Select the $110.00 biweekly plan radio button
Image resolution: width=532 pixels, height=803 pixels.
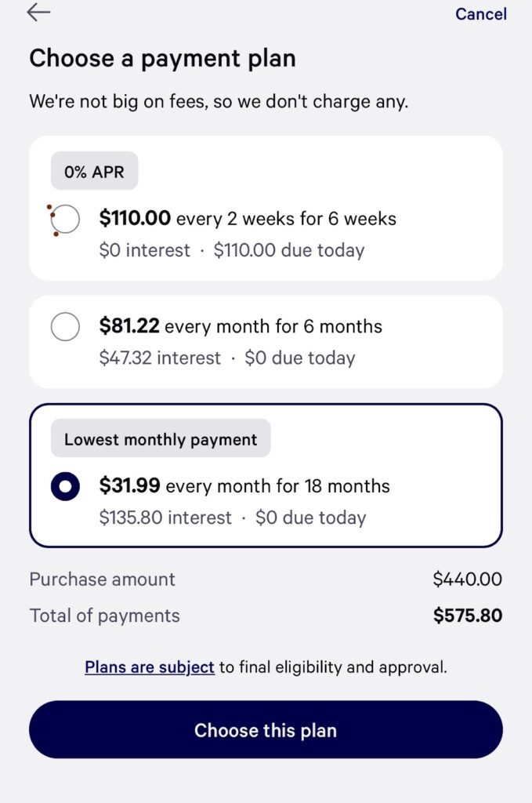65,219
